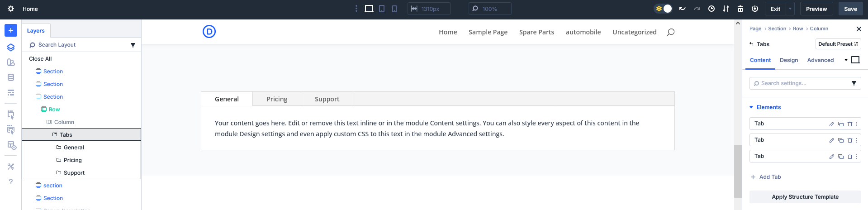Collapse the Elements settings group

click(x=751, y=107)
